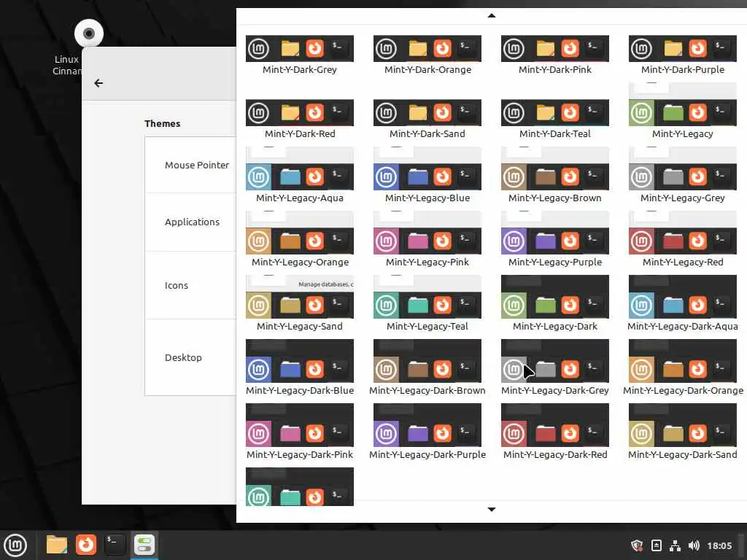747x560 pixels.
Task: Open the notes tray applet icon
Action: pyautogui.click(x=657, y=545)
